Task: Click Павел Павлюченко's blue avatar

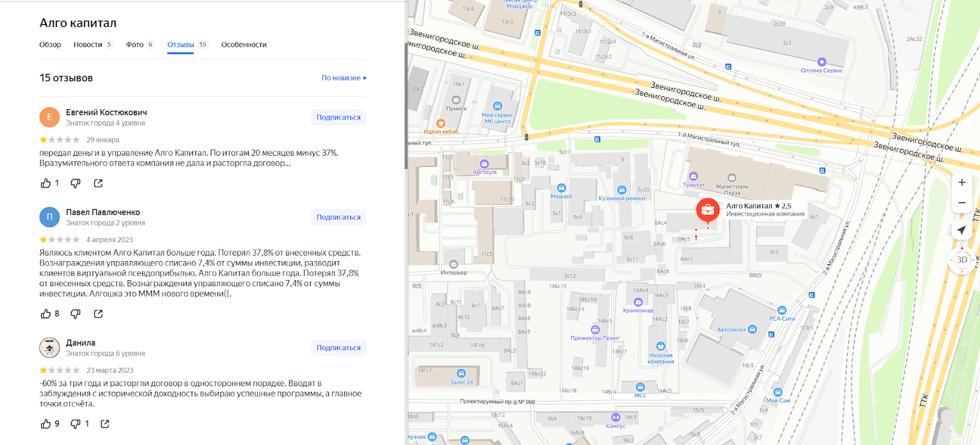Action: (x=50, y=217)
